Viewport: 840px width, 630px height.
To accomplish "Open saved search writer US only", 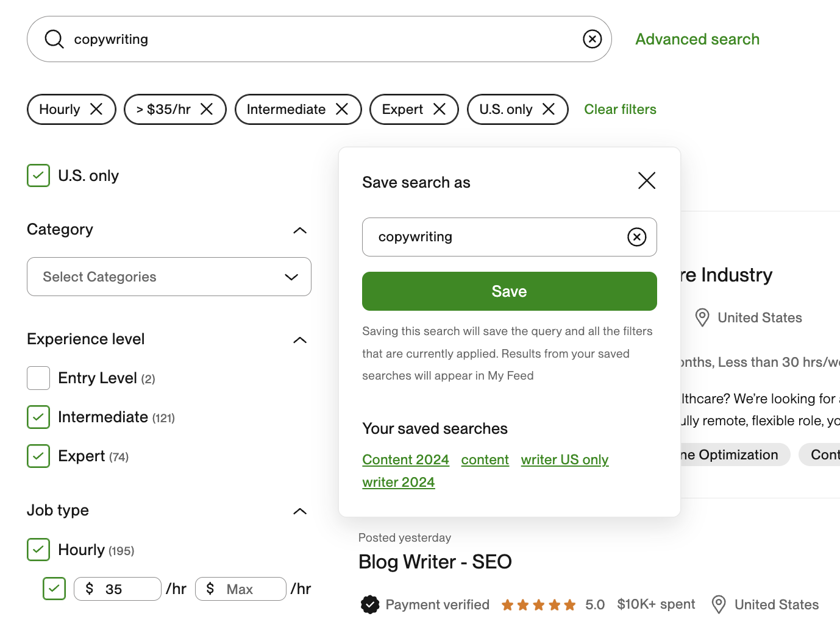I will coord(564,459).
